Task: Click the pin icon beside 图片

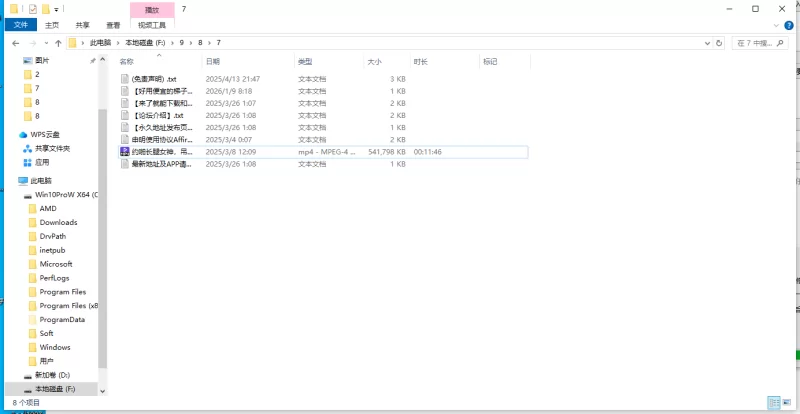Action: click(x=92, y=61)
